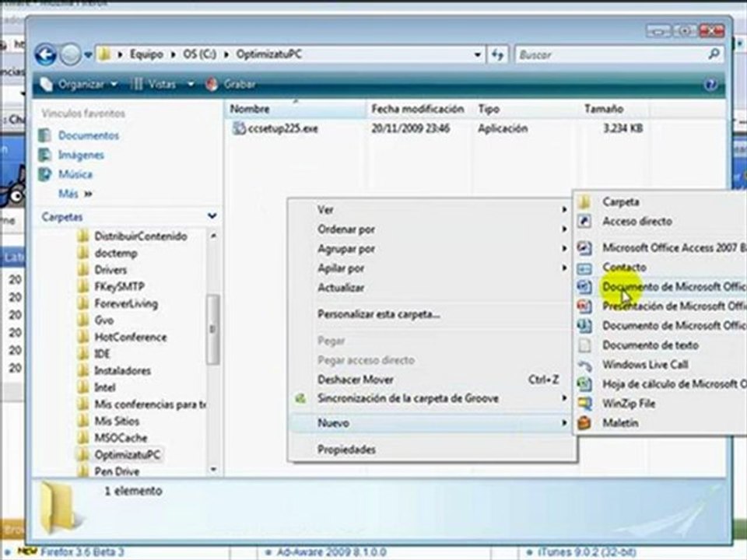
Task: Create new Acceso directo shortcut
Action: point(661,222)
